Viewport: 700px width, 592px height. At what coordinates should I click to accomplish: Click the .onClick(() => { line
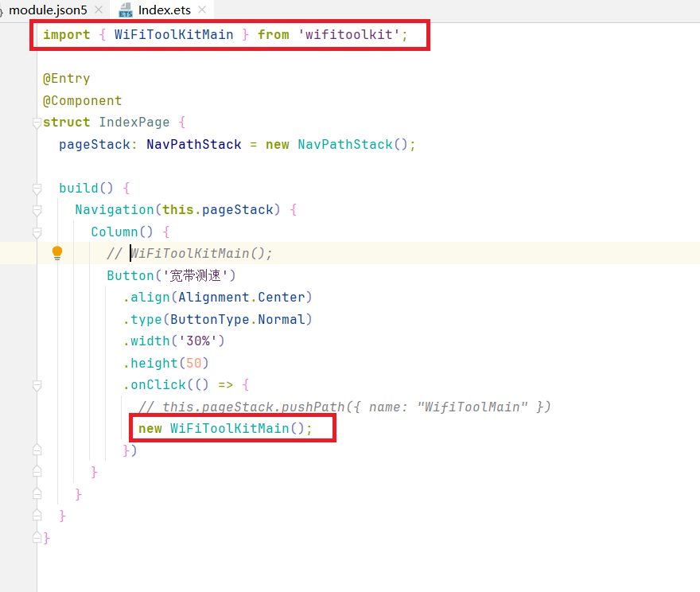[x=186, y=385]
